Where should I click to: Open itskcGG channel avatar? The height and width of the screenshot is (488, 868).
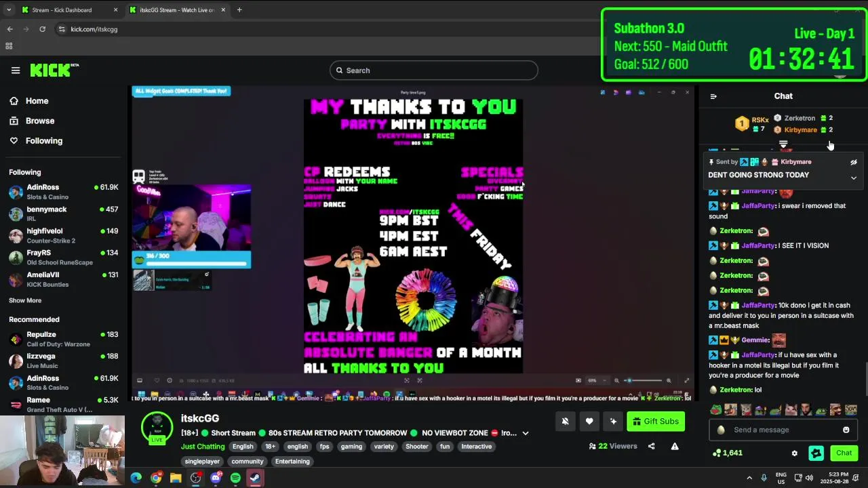pos(157,428)
